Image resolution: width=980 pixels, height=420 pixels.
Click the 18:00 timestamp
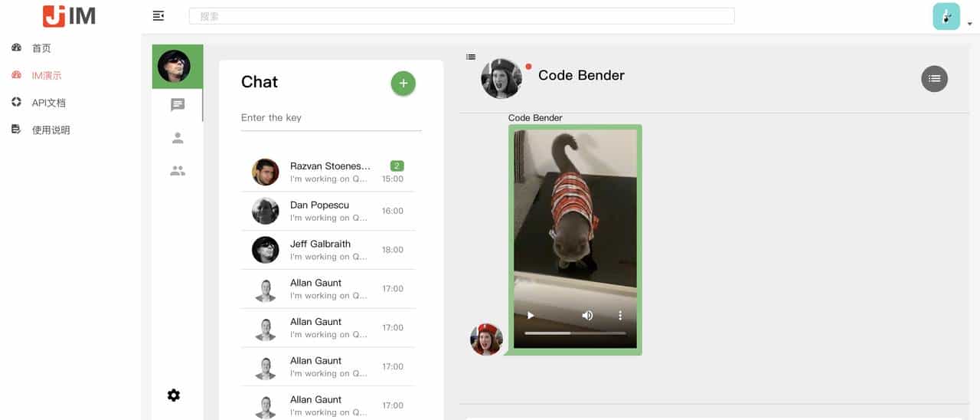393,250
